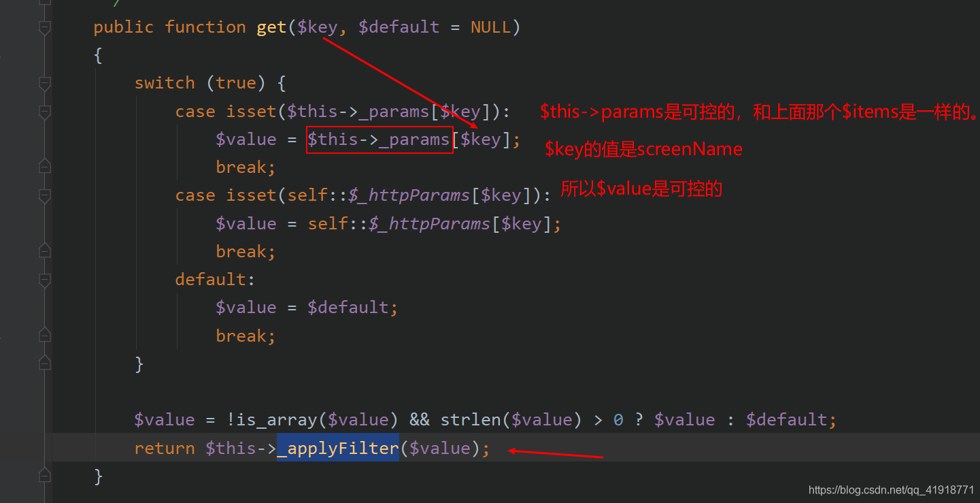Click true inside switch parentheses

click(235, 83)
